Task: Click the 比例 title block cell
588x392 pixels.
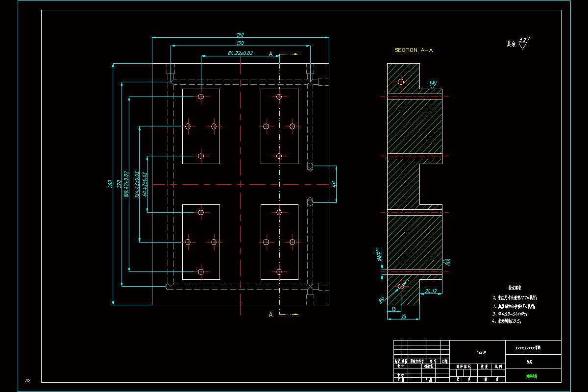Action: coord(498,366)
